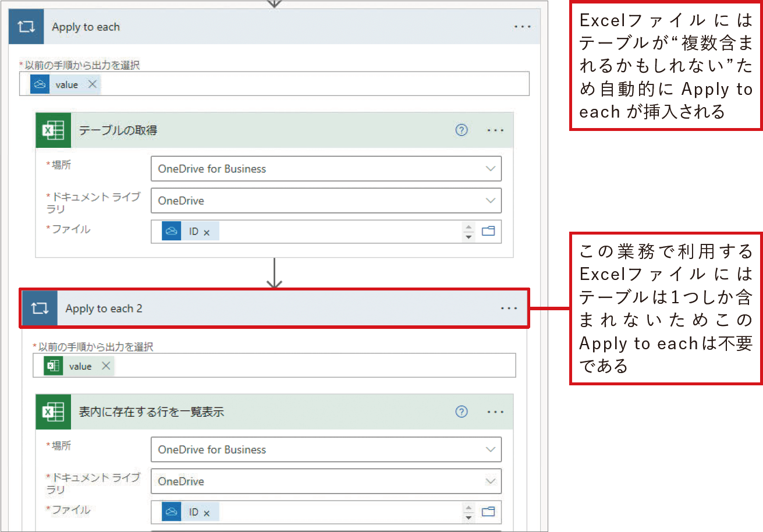Open the ellipsis menu of Apply to each 2

(509, 308)
